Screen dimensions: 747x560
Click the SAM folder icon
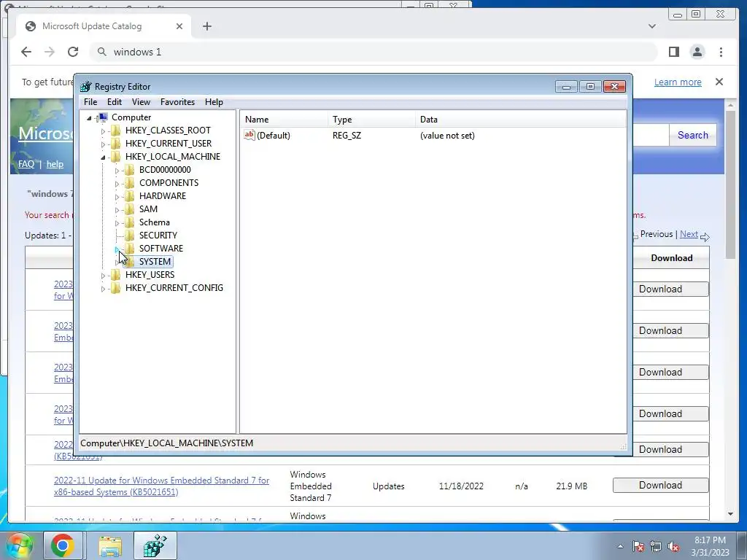[130, 209]
